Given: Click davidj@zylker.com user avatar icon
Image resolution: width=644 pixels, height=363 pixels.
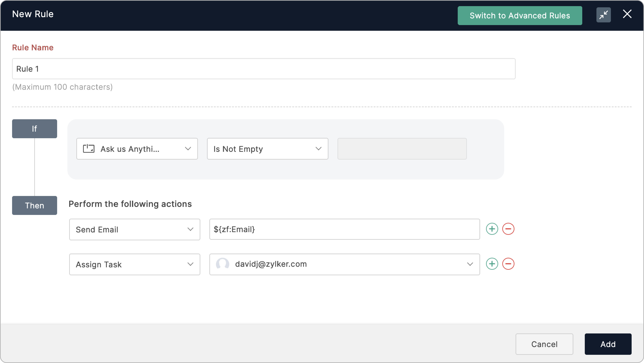Looking at the screenshot, I should [x=222, y=264].
